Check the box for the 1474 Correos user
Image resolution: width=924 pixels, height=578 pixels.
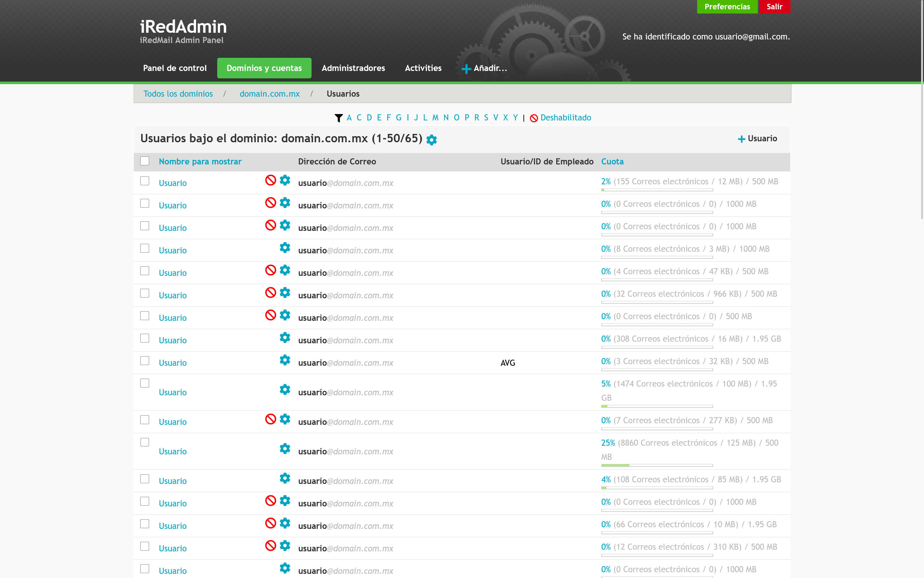click(x=145, y=383)
